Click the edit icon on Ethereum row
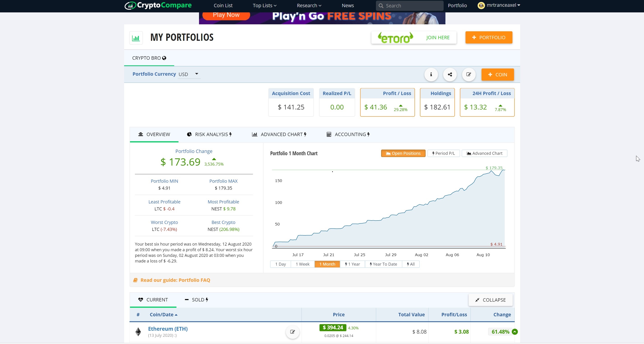Viewport: 644px width, 344px height. [292, 332]
